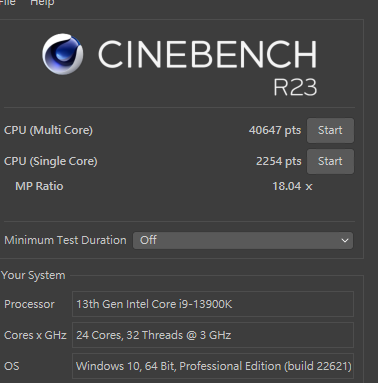Screen dimensions: 378x383
Task: Click the MP Ratio 18.04 x value
Action: click(x=292, y=186)
